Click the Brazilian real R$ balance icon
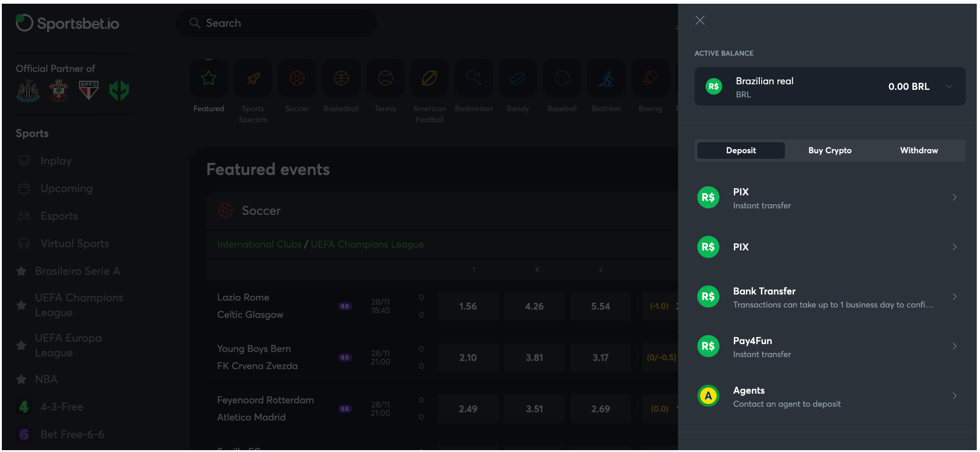This screenshot has height=452, width=980. point(714,87)
